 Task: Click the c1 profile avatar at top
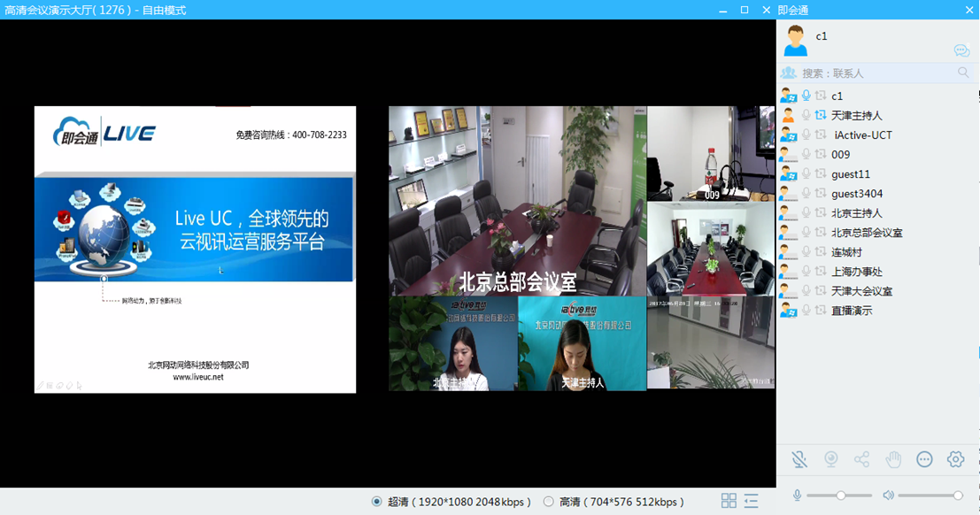tap(796, 40)
